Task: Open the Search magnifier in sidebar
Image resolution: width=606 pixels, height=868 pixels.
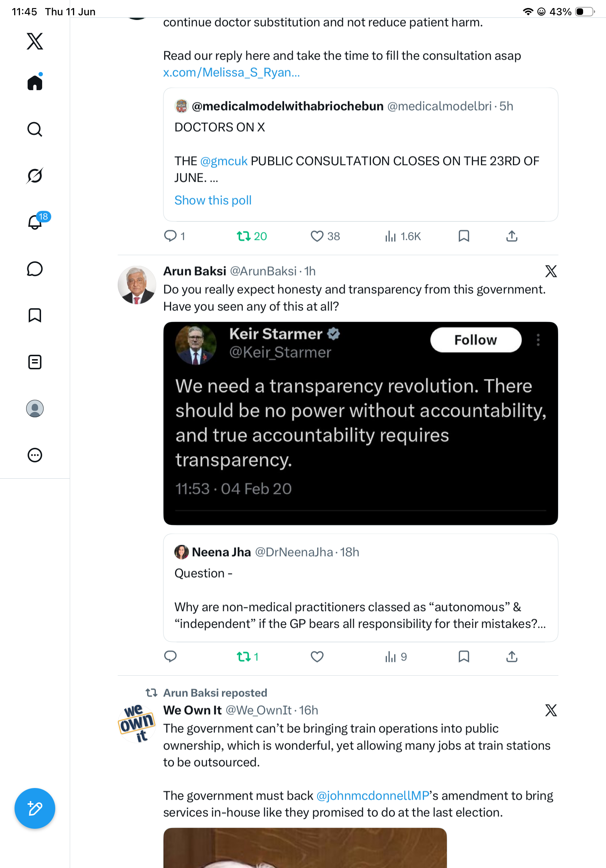Action: 35,129
